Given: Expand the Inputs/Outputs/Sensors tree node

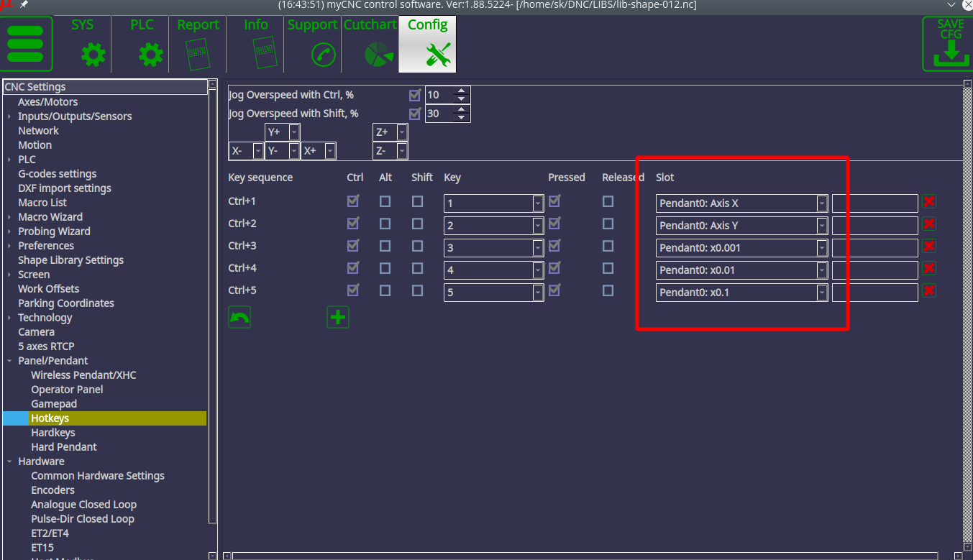Looking at the screenshot, I should point(9,116).
